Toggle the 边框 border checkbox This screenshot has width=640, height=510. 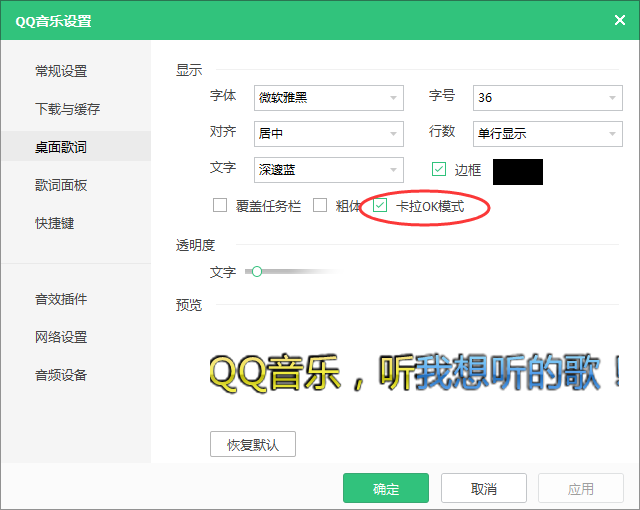tap(439, 170)
